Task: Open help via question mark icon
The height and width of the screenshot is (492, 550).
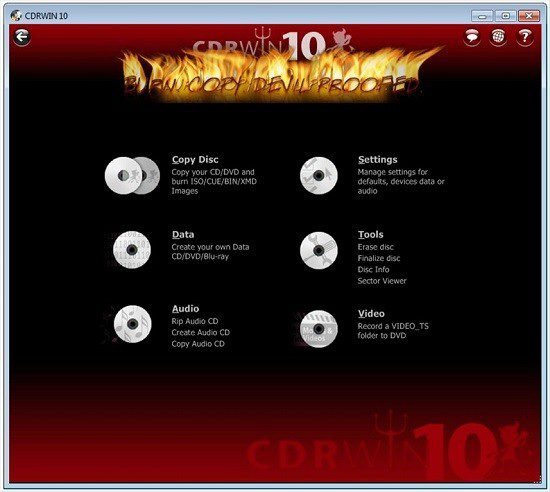Action: pos(525,37)
